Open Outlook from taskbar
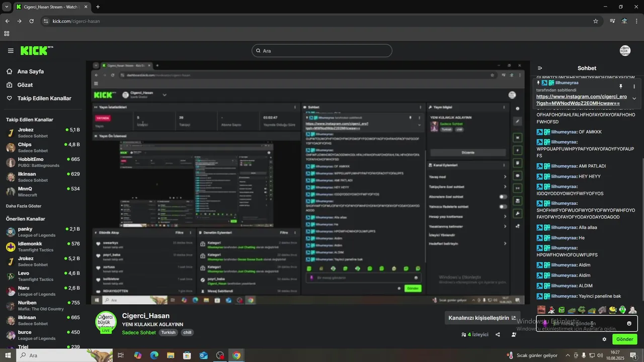Image resolution: width=644 pixels, height=362 pixels. (x=203, y=355)
